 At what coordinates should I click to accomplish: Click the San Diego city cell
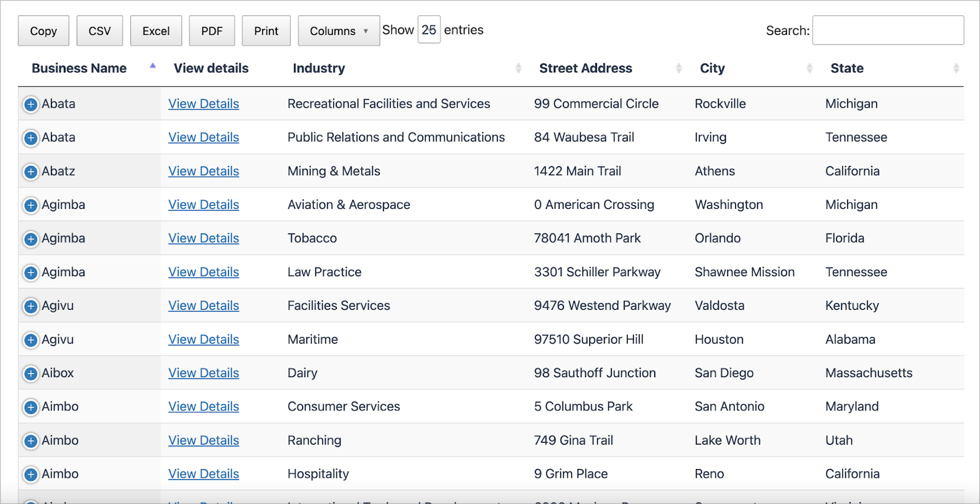click(724, 373)
